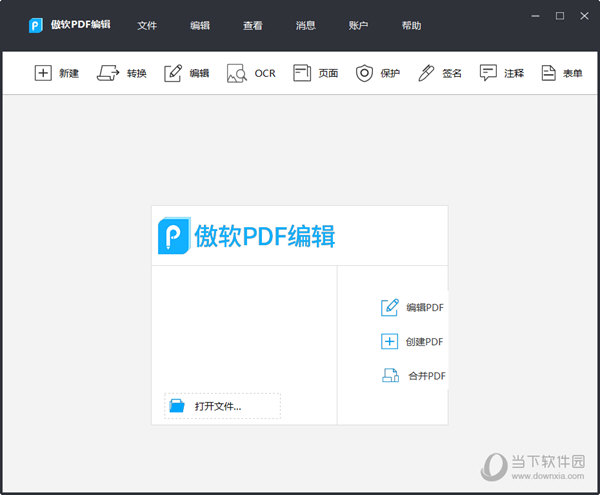Click the 编辑PDF pencil icon in start panel
The width and height of the screenshot is (600, 495).
(390, 307)
